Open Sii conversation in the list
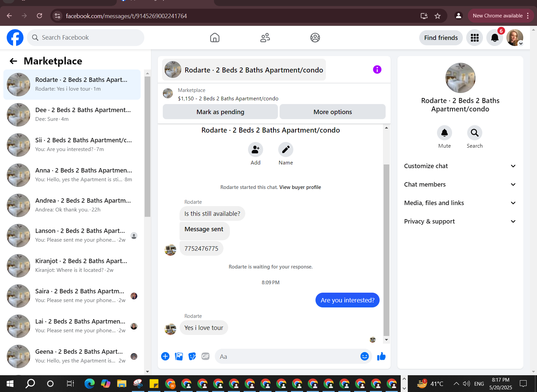 pos(72,145)
